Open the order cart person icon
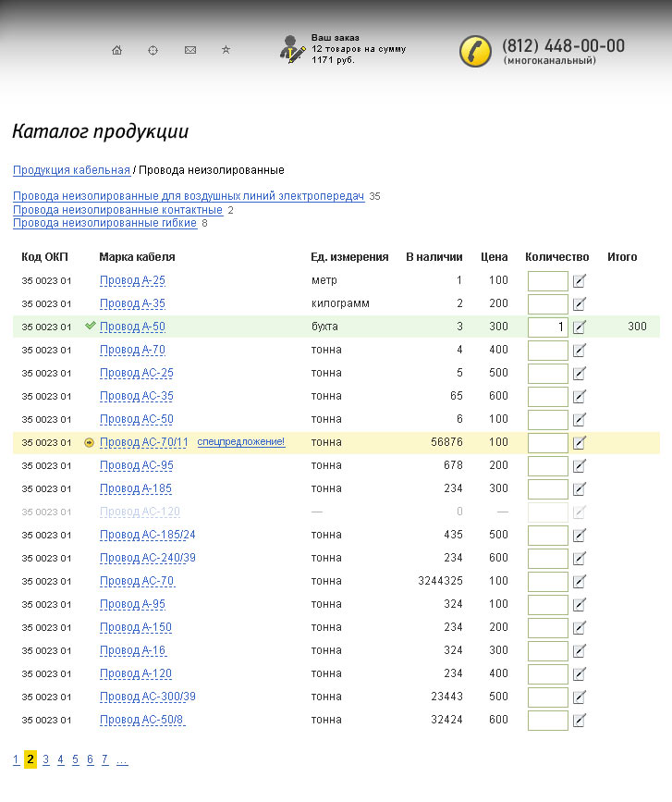 [x=292, y=49]
